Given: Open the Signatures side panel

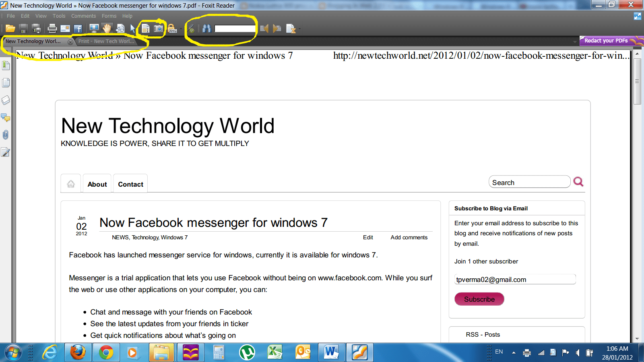Looking at the screenshot, I should [6, 152].
